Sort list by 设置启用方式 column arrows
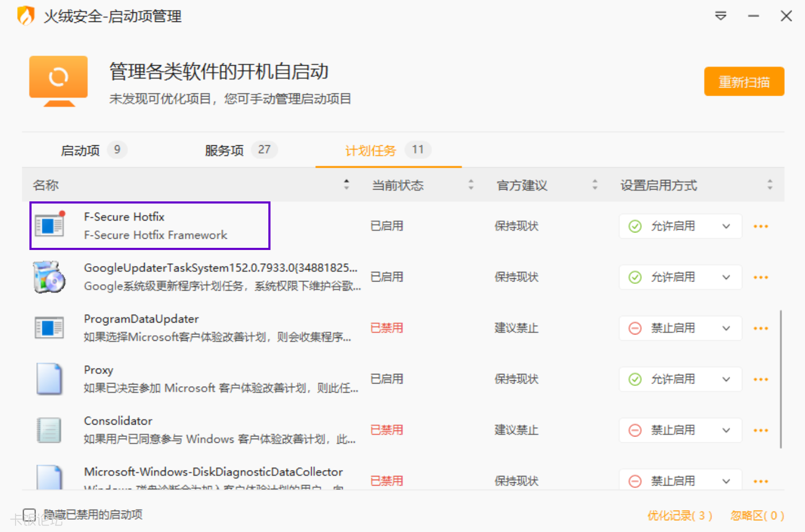Viewport: 805px width, 532px height. 770,185
